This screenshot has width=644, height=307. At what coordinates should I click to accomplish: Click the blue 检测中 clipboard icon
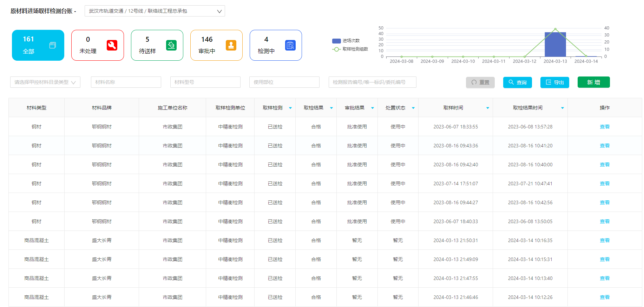click(x=290, y=45)
